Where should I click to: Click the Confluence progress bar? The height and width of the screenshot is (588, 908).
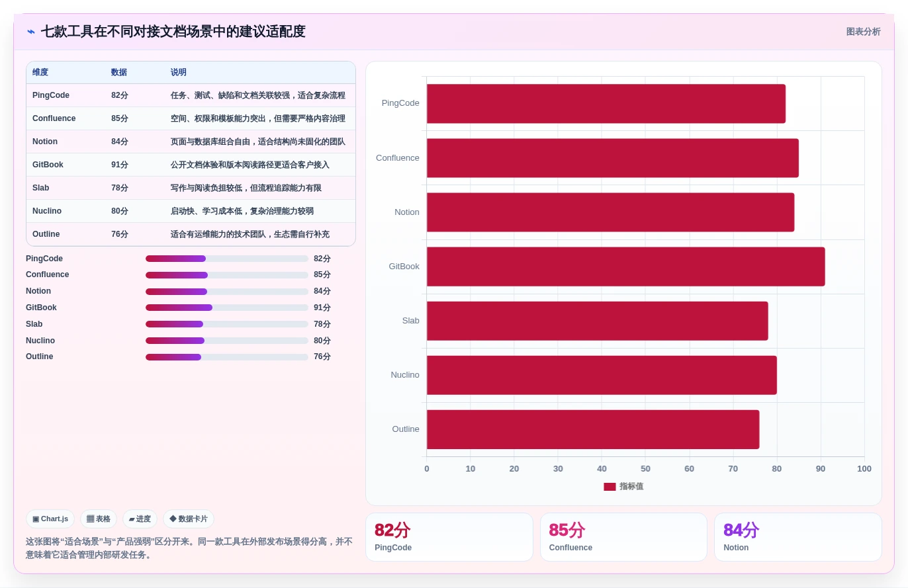point(227,275)
